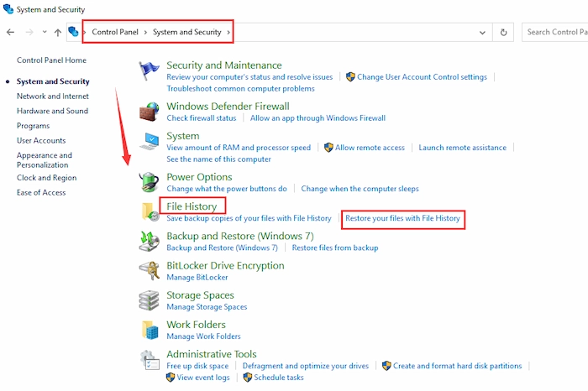Screen dimensions: 588x391
Task: Click the forward arrow navigation button
Action: [x=29, y=32]
